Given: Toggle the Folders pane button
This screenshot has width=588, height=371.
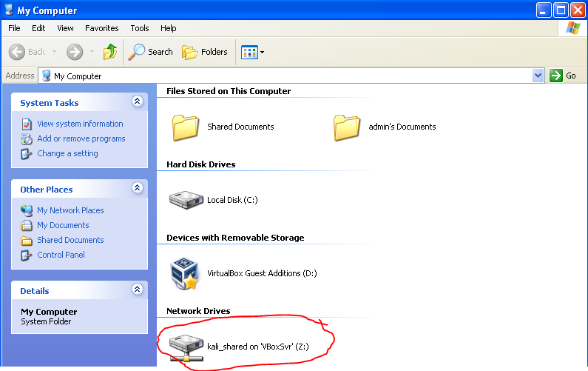Looking at the screenshot, I should tap(205, 52).
